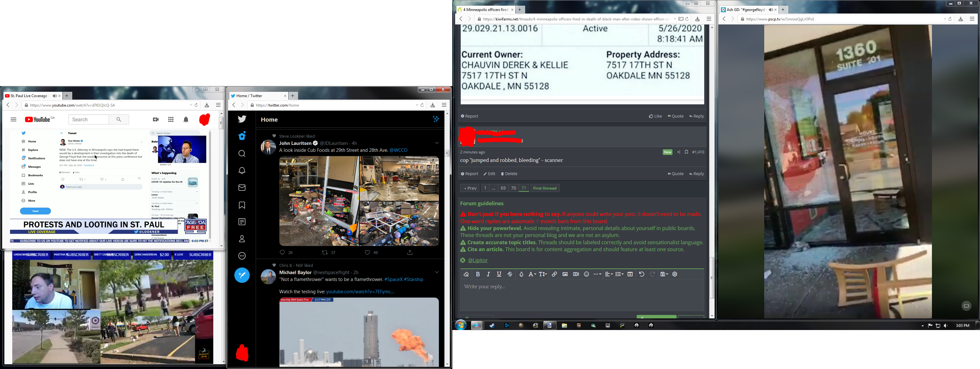Screen dimensions: 980x369
Task: Open list dropdown in editor
Action: (619, 274)
